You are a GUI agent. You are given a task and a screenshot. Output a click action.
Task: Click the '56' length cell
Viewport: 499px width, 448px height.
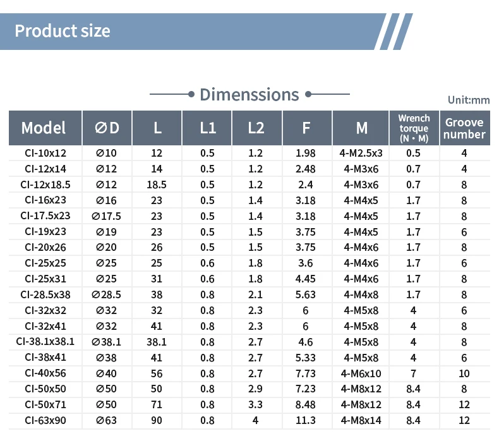[157, 373]
